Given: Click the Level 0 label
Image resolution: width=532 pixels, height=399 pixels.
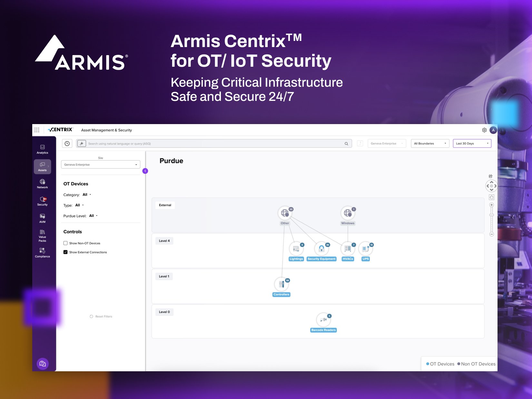Looking at the screenshot, I should click(164, 312).
